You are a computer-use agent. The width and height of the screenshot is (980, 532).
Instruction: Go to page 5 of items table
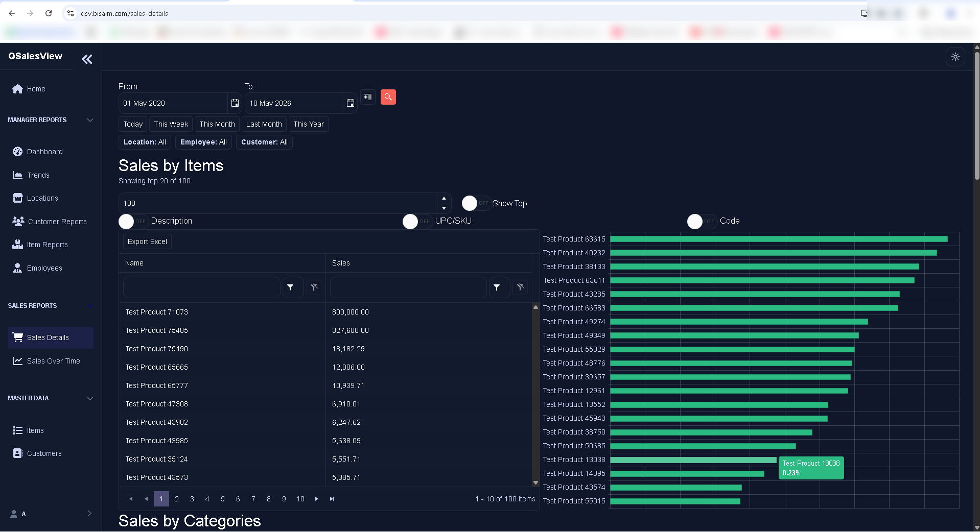[223, 499]
